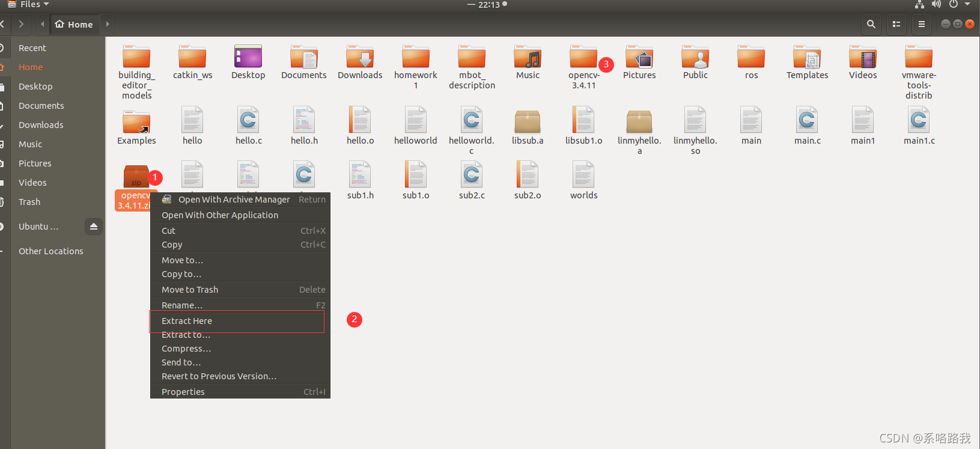Go to Music in the sidebar

coord(52,144)
